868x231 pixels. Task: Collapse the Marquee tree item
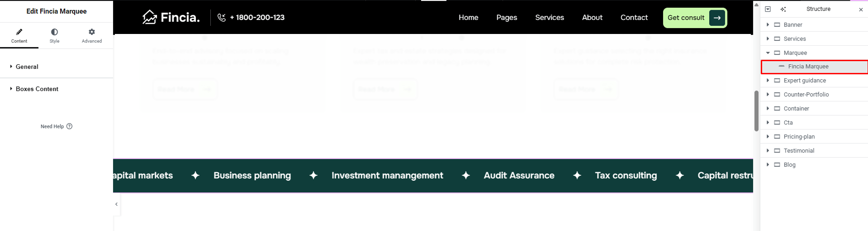click(768, 53)
